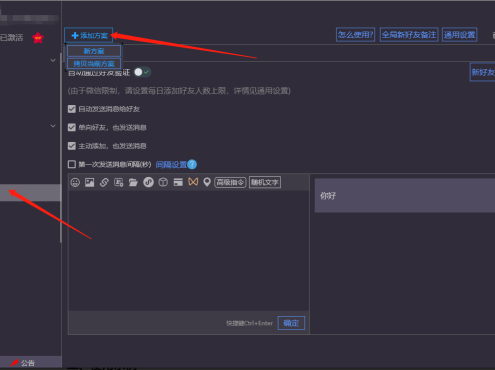Select the 你好 message entry

pos(405,195)
